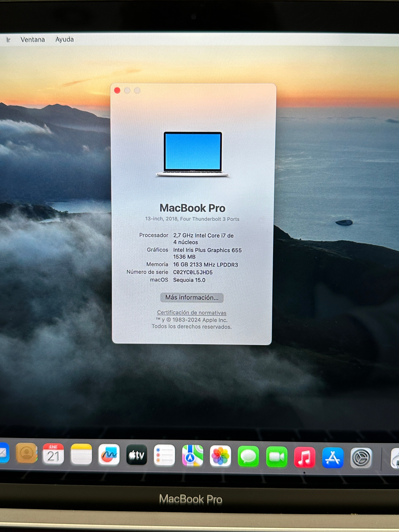Open the Ventana menu
Screen dimensions: 399x532
[x=33, y=40]
